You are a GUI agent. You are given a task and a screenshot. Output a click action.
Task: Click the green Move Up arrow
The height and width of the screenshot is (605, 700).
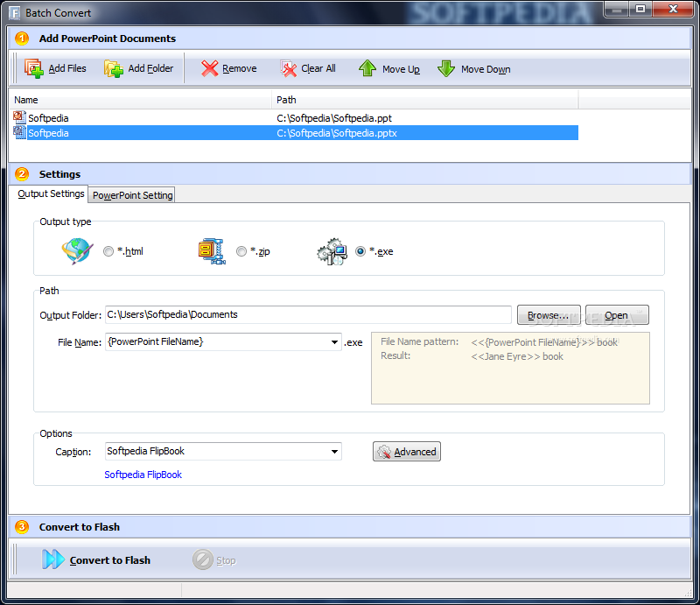coord(367,68)
